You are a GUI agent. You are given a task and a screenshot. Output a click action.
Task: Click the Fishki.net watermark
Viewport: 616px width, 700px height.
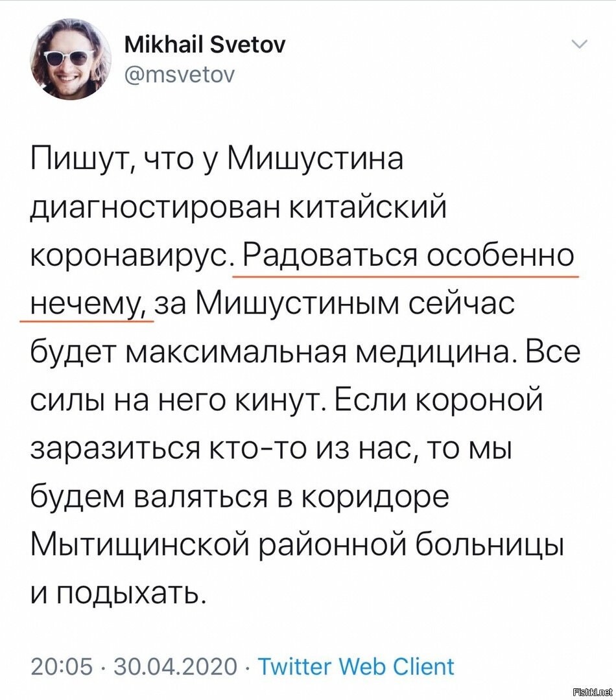[x=592, y=692]
